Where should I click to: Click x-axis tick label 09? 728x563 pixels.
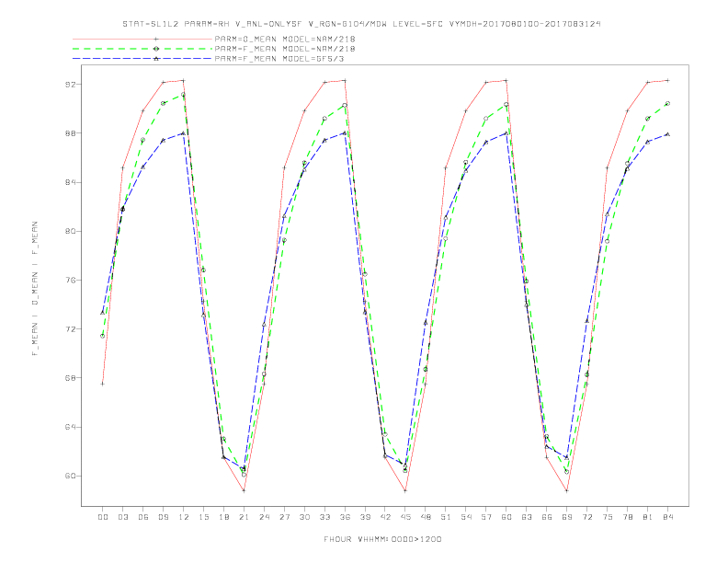pos(163,517)
